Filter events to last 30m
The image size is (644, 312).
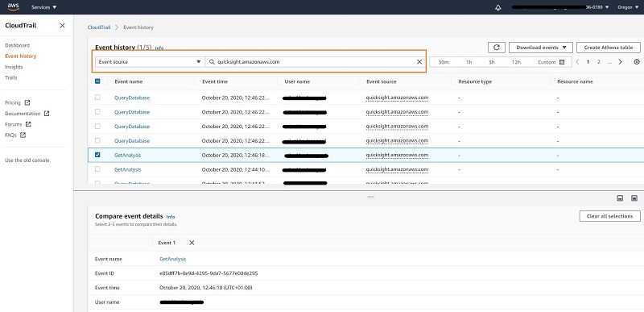coord(444,62)
